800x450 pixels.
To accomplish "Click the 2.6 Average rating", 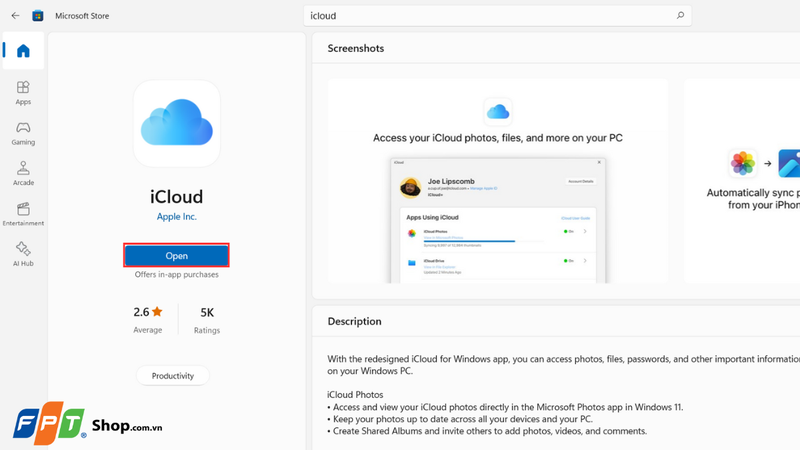I will [x=147, y=319].
